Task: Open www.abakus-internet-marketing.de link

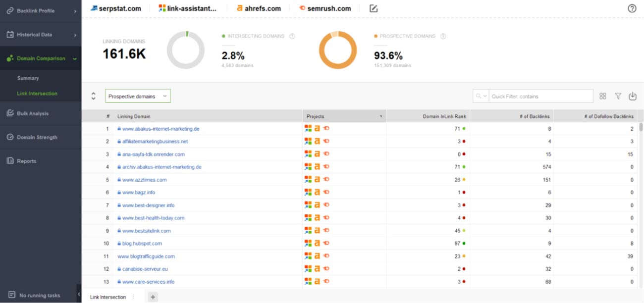Action: pos(161,129)
